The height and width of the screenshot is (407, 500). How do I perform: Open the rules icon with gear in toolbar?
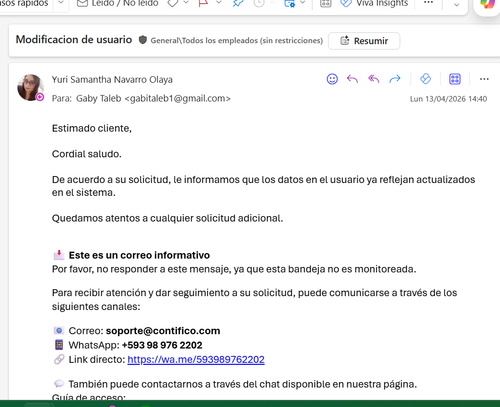point(289,3)
